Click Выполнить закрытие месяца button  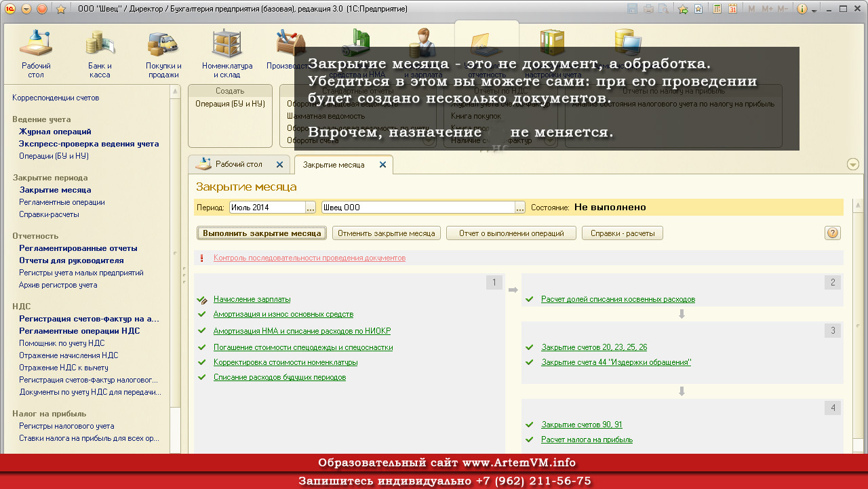262,233
